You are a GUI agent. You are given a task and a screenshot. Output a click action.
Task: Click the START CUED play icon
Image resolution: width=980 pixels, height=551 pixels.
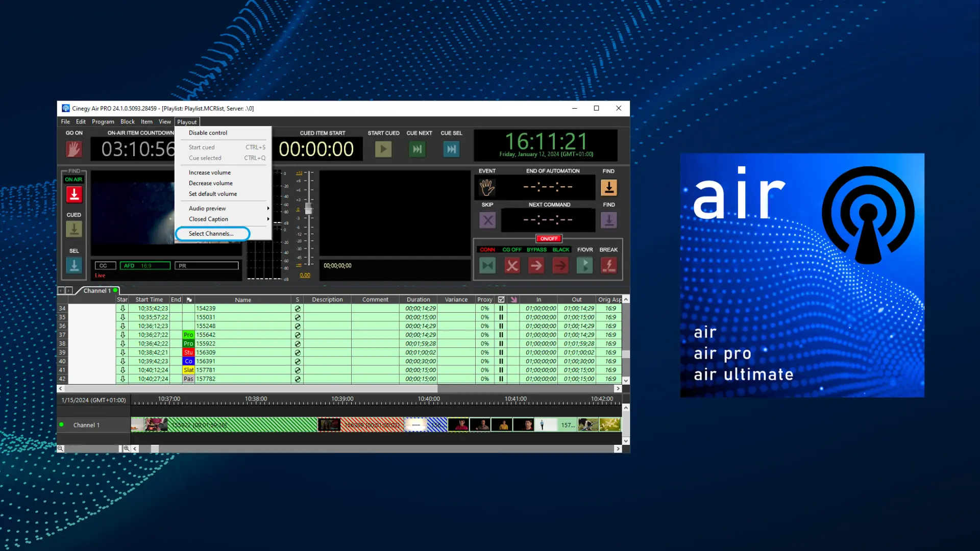[383, 149]
